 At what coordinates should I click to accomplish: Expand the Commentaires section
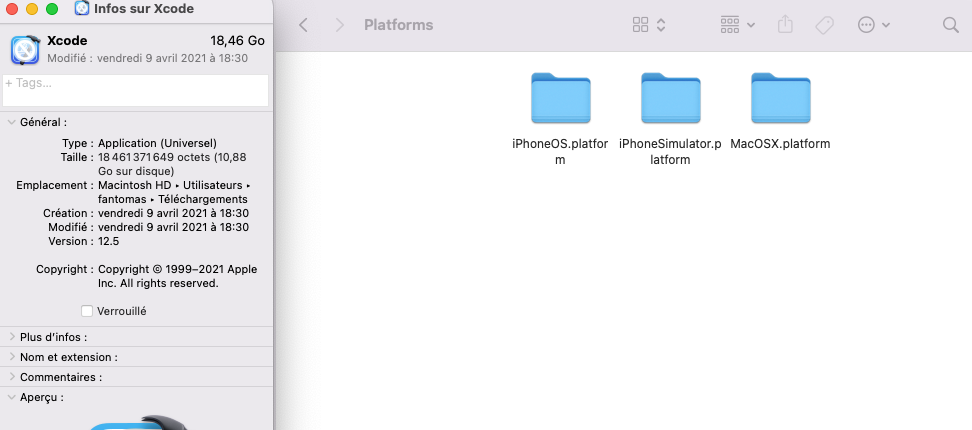pos(12,377)
